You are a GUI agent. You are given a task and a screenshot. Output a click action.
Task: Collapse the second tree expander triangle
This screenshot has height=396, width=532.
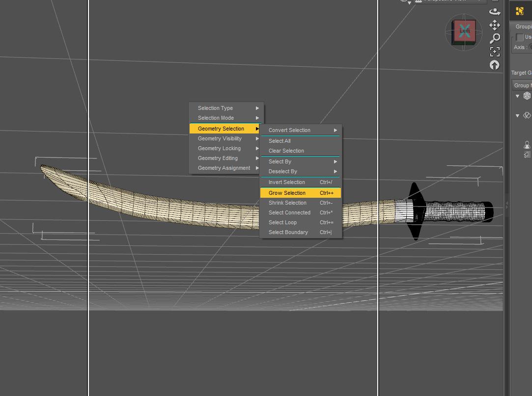point(517,115)
